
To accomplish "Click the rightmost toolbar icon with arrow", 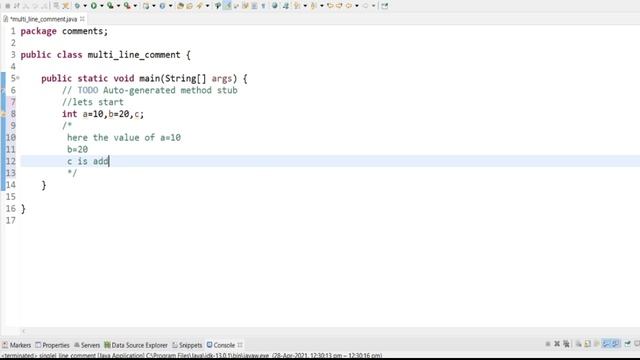I will click(384, 6).
